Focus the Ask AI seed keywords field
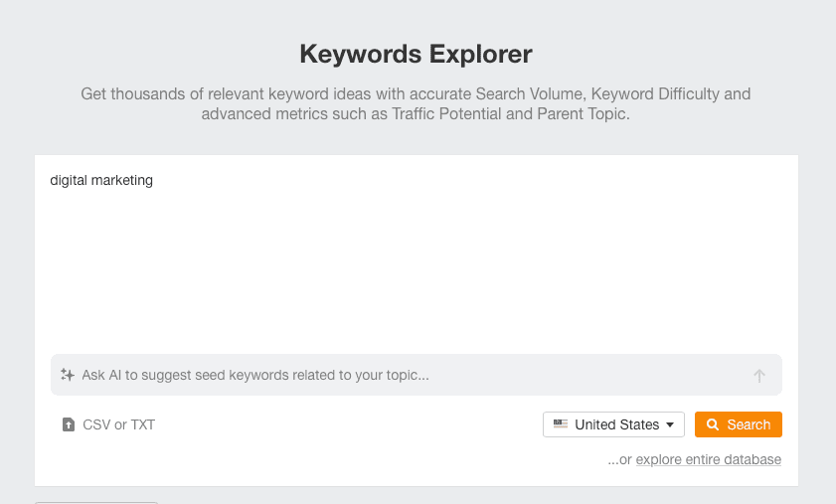The width and height of the screenshot is (836, 504). 398,375
